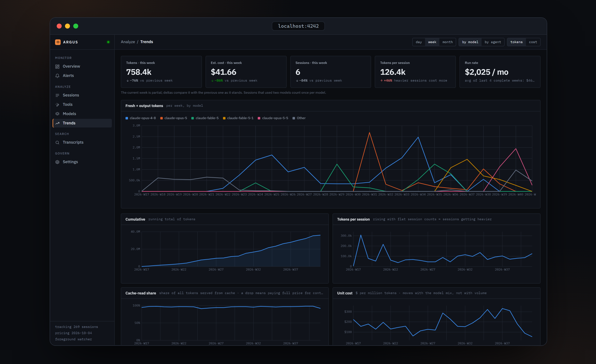The image size is (596, 364).
Task: Click the Transcripts magnifier icon
Action: (57, 143)
